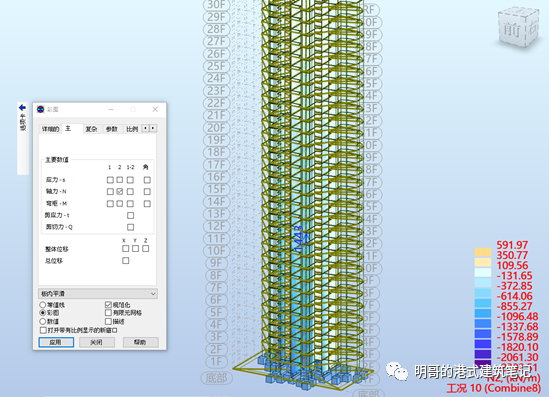Minimize the Maps dialog window
The width and height of the screenshot is (549, 397).
point(111,110)
